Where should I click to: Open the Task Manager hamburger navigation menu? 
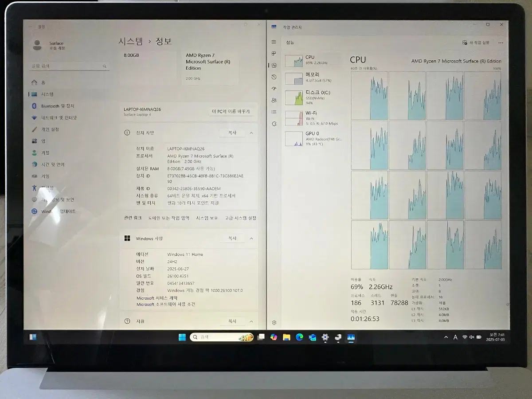coord(274,42)
